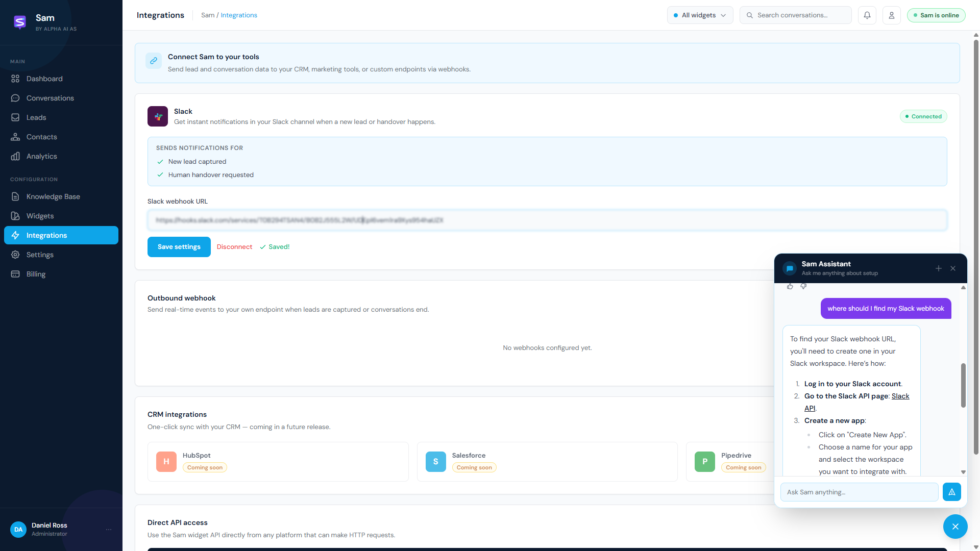Close the Sam Assistant panel header

(953, 268)
